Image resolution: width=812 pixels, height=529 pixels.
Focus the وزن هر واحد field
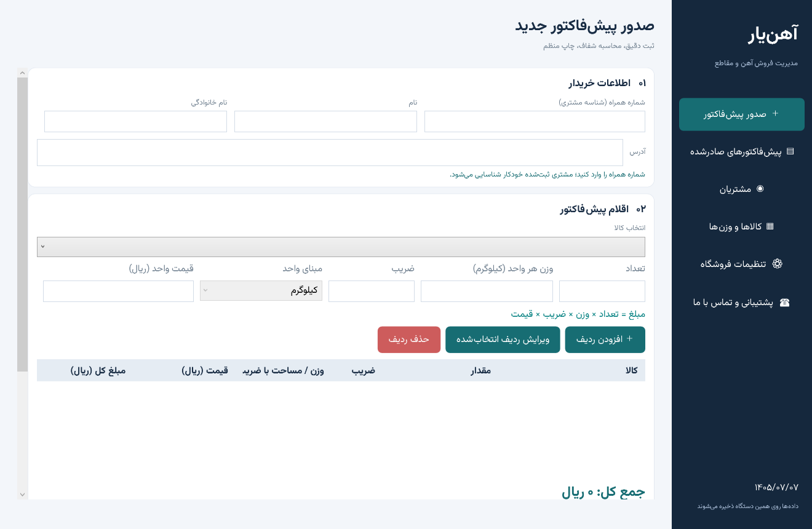click(x=487, y=292)
